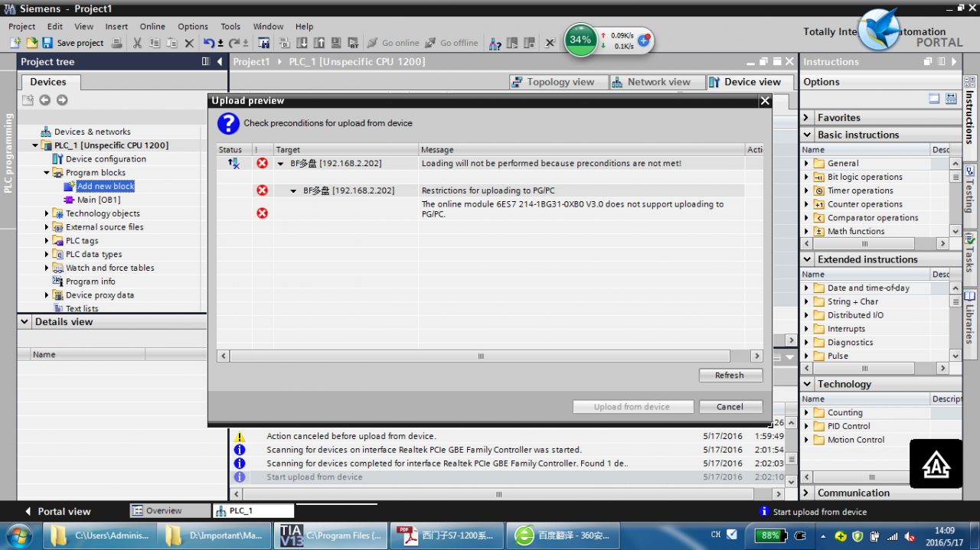
Task: Switch to Topology view tab
Action: coord(560,82)
